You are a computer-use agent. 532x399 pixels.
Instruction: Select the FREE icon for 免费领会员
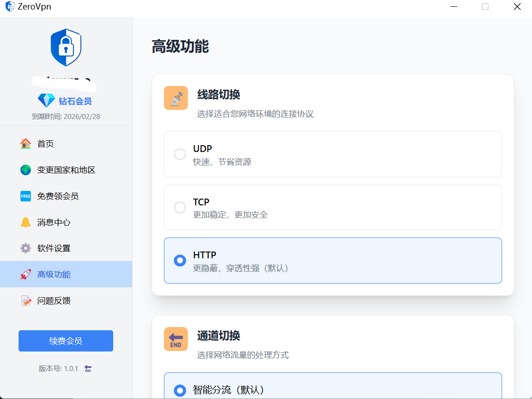pyautogui.click(x=26, y=196)
